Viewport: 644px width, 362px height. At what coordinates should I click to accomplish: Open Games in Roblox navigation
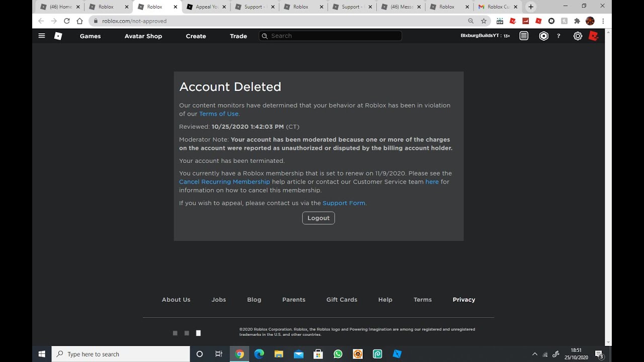(x=90, y=36)
